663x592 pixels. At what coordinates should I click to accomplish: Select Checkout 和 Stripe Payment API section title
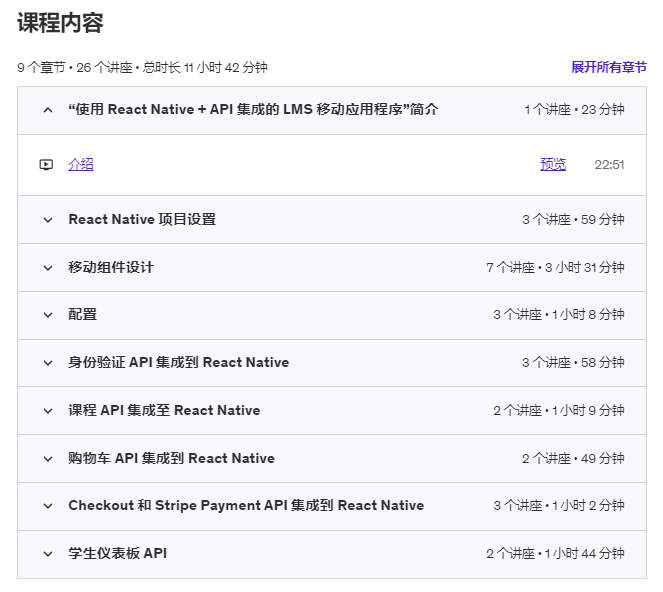coord(246,505)
